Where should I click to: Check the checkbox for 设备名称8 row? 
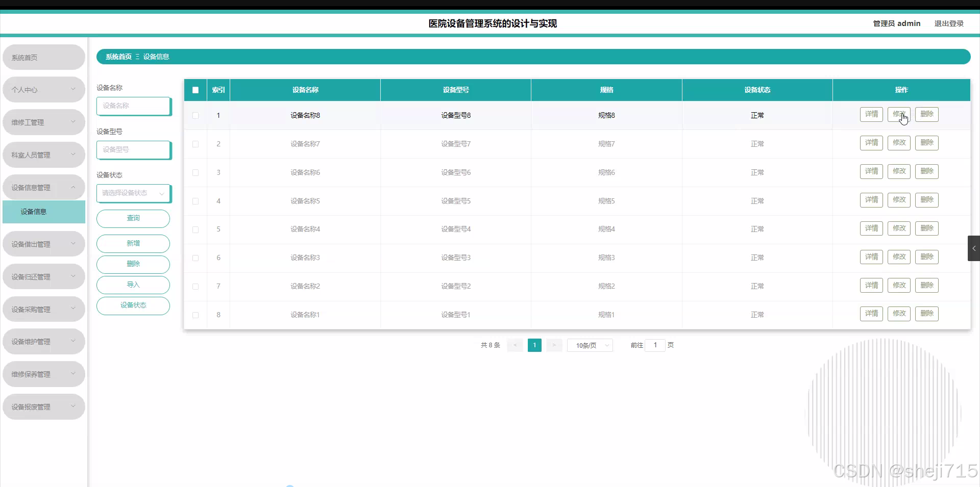tap(195, 116)
